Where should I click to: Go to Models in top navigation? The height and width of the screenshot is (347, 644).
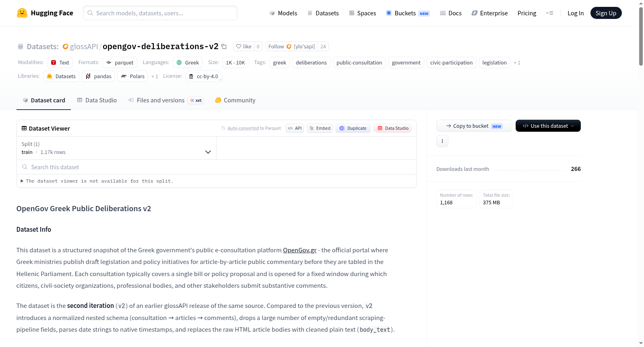coord(283,13)
